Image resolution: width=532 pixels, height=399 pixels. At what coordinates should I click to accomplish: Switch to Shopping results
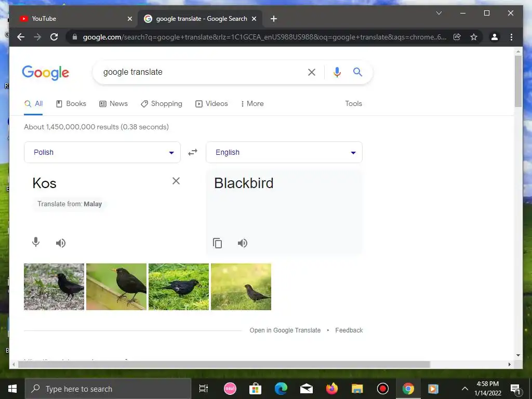(162, 104)
